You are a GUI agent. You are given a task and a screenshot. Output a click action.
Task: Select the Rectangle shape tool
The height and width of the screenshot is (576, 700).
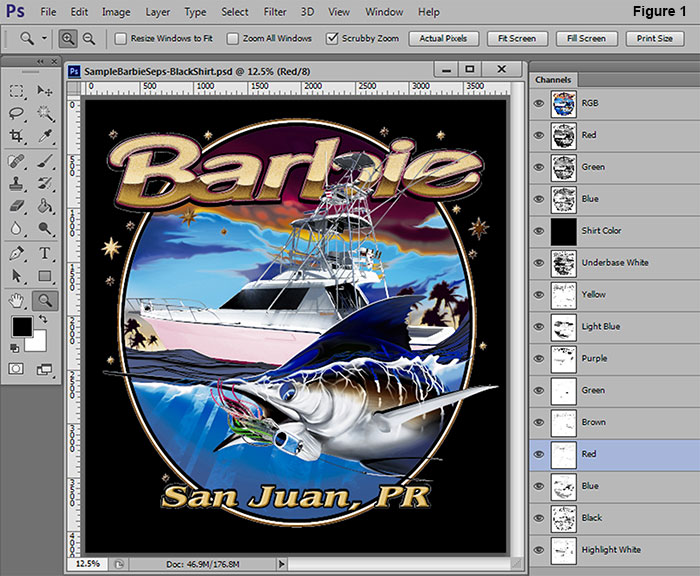click(x=45, y=276)
